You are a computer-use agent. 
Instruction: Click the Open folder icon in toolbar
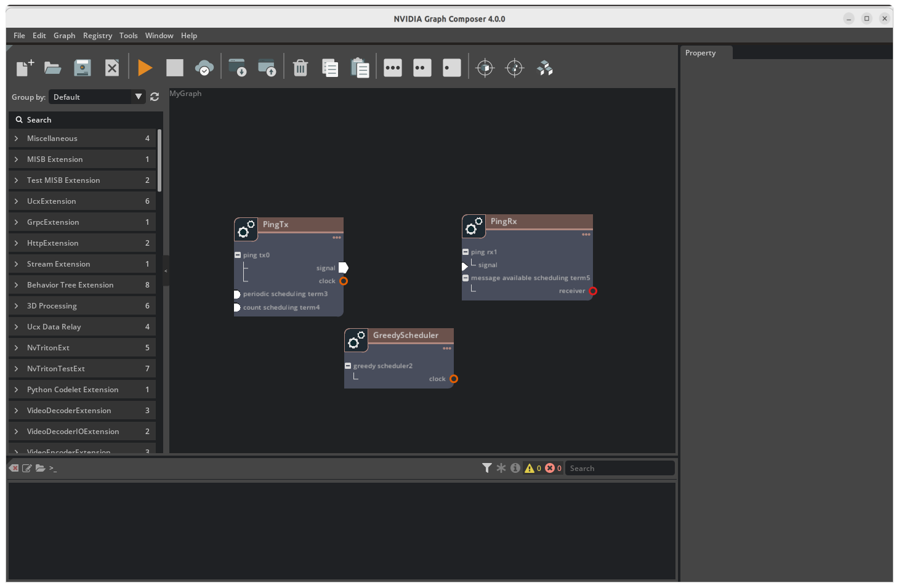[53, 68]
